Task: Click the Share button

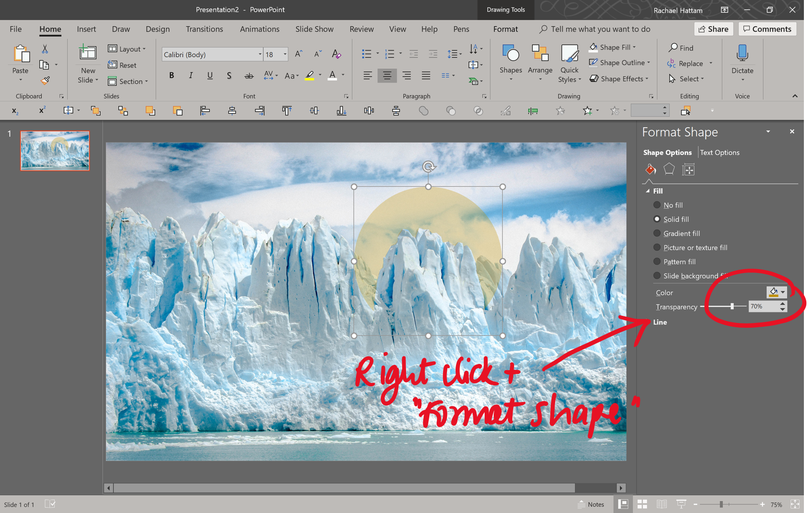Action: 713,29
